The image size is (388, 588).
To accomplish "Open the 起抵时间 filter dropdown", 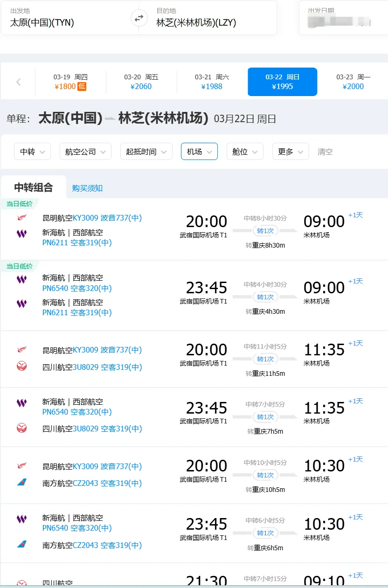I will pyautogui.click(x=146, y=152).
